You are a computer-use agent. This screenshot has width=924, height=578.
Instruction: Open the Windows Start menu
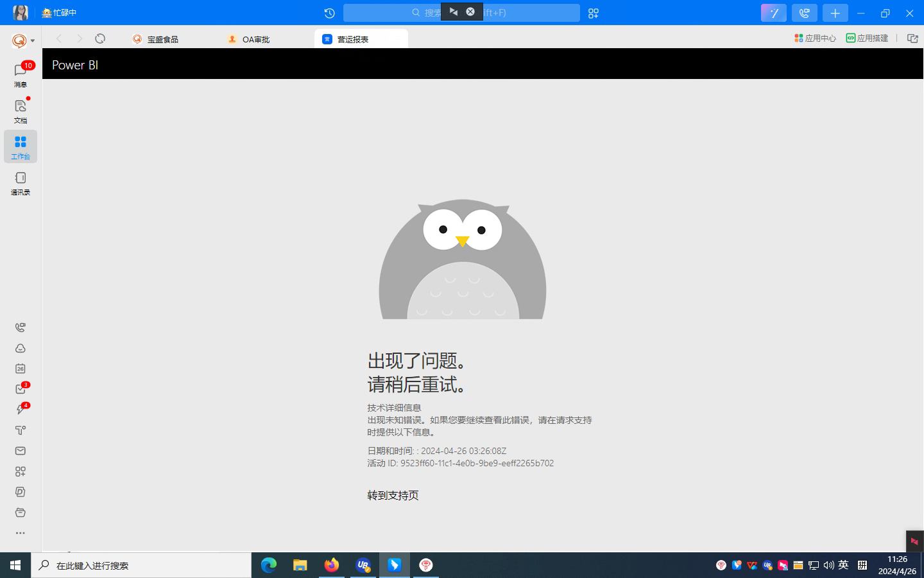click(15, 565)
